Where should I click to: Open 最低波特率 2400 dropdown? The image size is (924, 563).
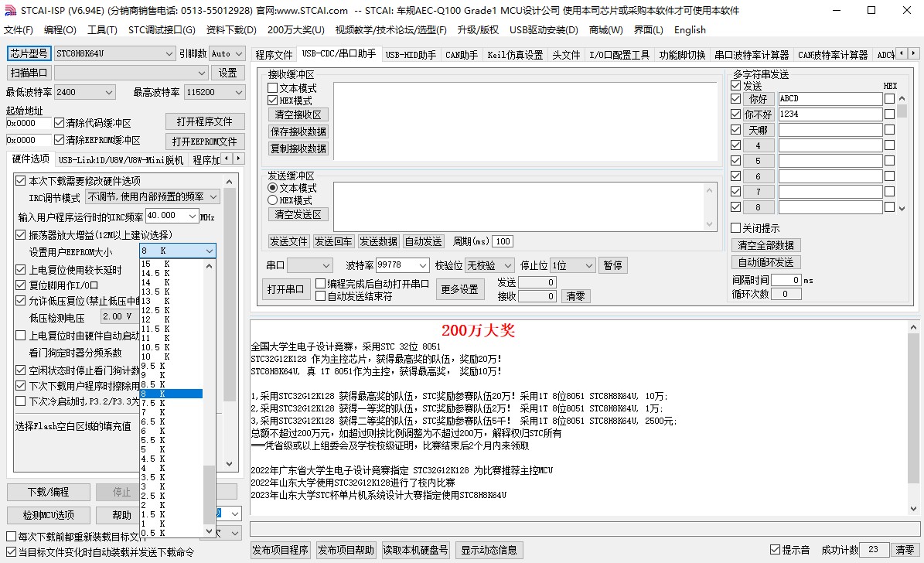[84, 92]
